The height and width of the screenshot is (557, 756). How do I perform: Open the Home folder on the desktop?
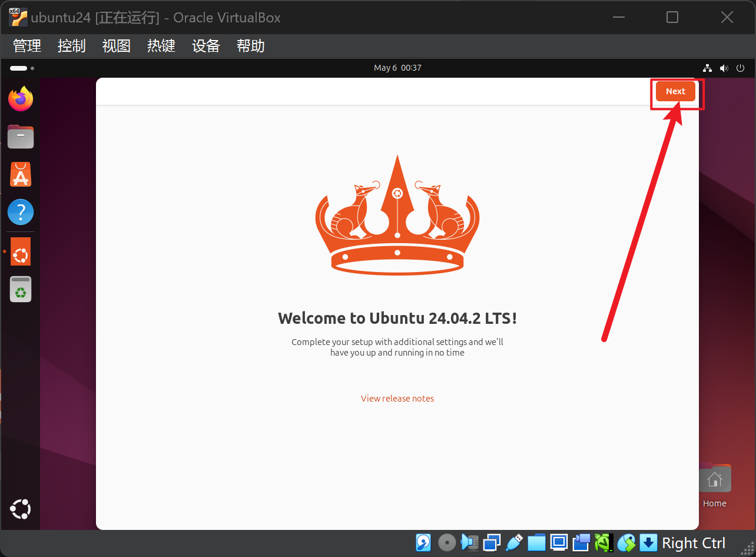coord(715,486)
